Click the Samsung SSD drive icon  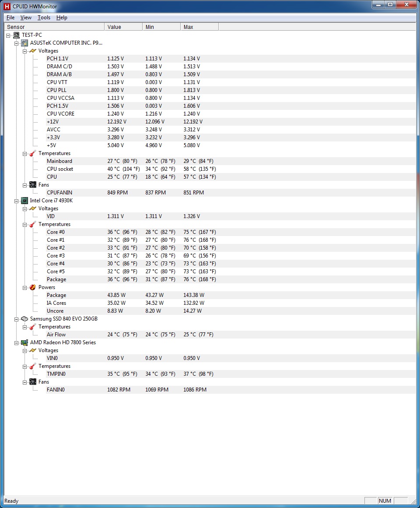24,319
